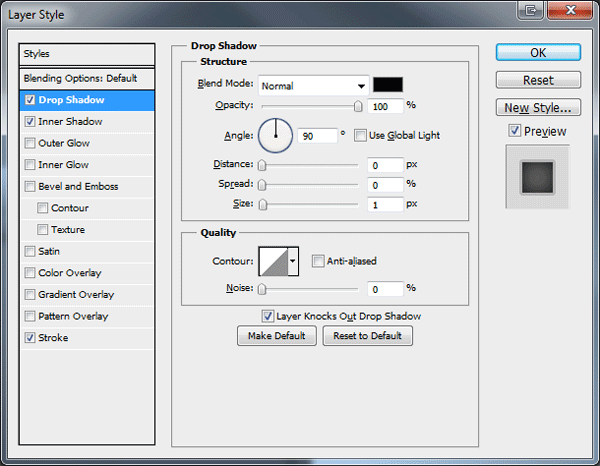The width and height of the screenshot is (600, 466).
Task: Click the Spread slider handle
Action: (x=262, y=185)
